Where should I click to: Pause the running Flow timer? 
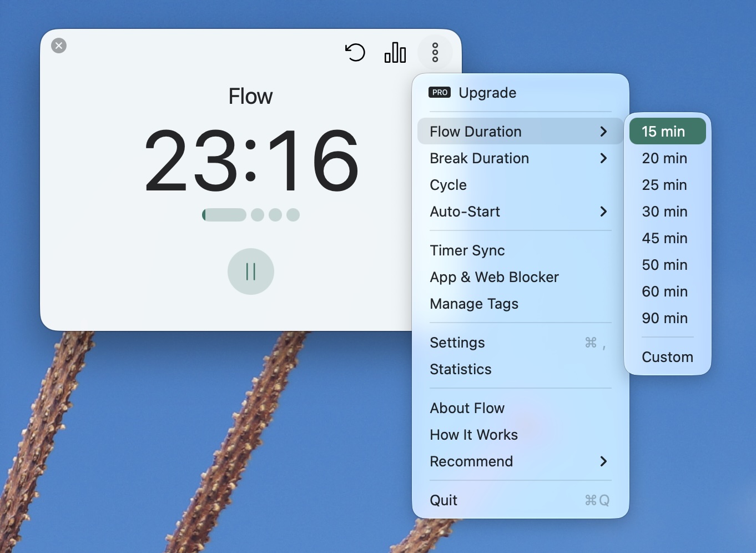pyautogui.click(x=251, y=272)
